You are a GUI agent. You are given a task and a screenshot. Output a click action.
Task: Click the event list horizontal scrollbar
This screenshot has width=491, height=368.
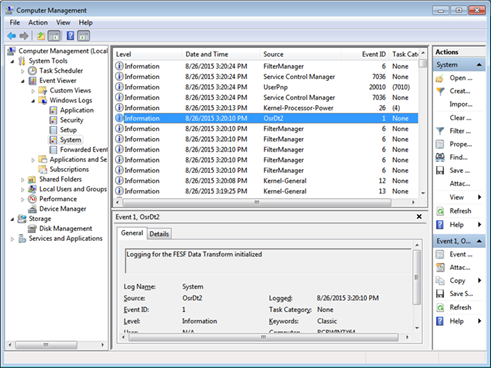[x=257, y=202]
